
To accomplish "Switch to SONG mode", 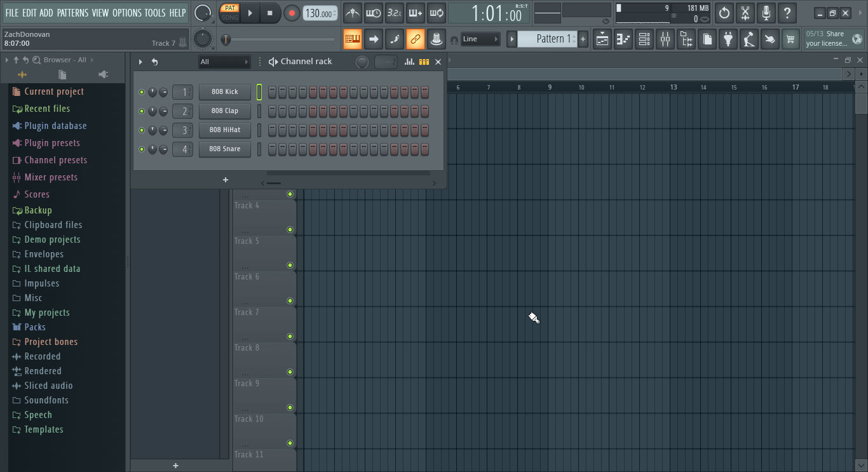I will click(230, 17).
